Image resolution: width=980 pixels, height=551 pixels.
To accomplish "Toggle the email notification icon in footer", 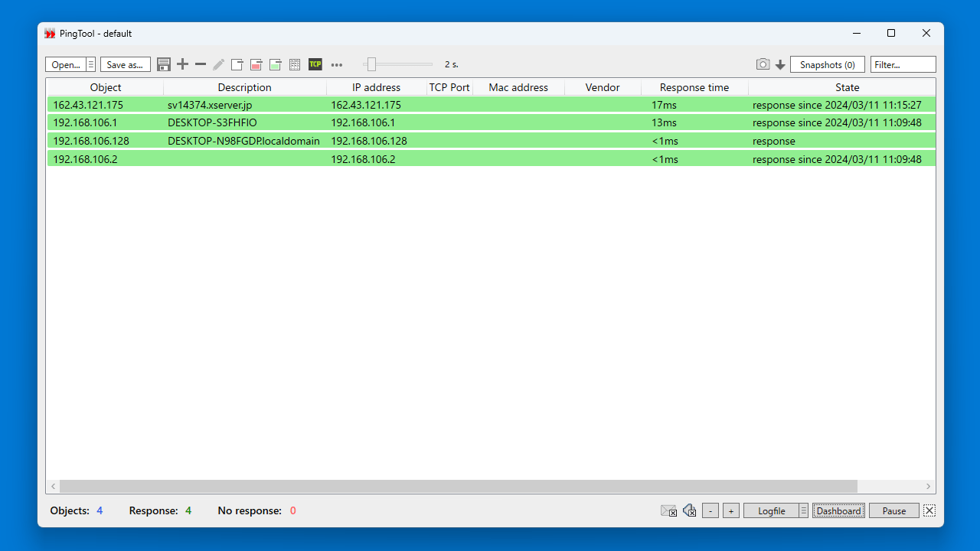I will coord(668,510).
